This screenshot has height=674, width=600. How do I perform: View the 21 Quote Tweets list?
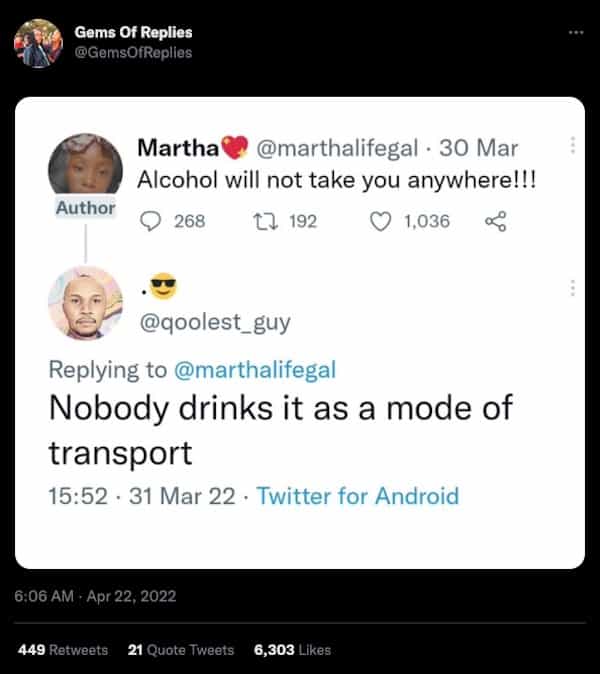[181, 650]
